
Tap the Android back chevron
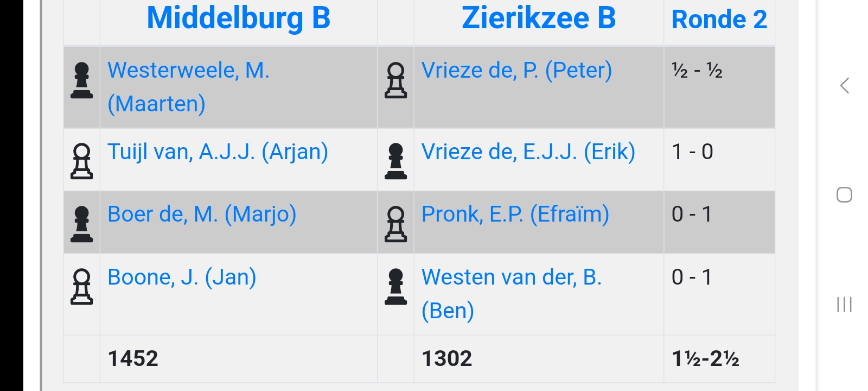point(844,86)
